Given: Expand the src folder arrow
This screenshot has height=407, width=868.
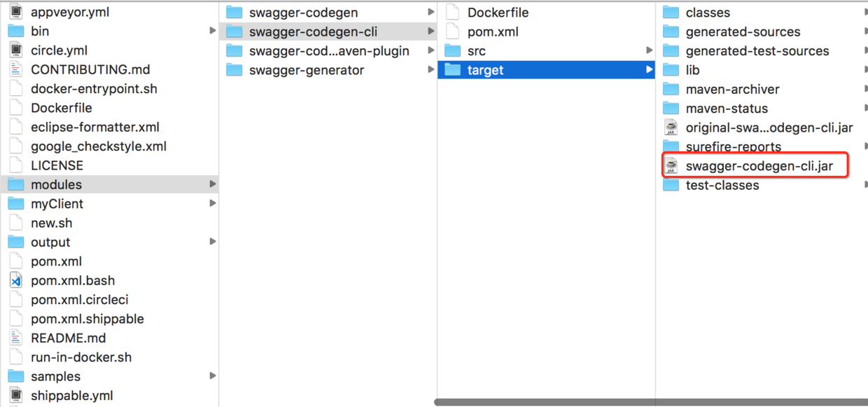Looking at the screenshot, I should point(650,50).
